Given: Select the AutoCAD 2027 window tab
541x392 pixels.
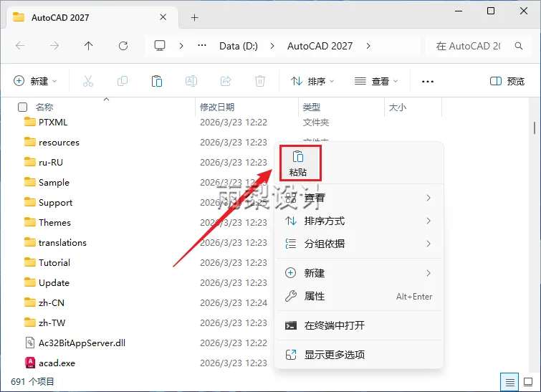Looking at the screenshot, I should 92,17.
